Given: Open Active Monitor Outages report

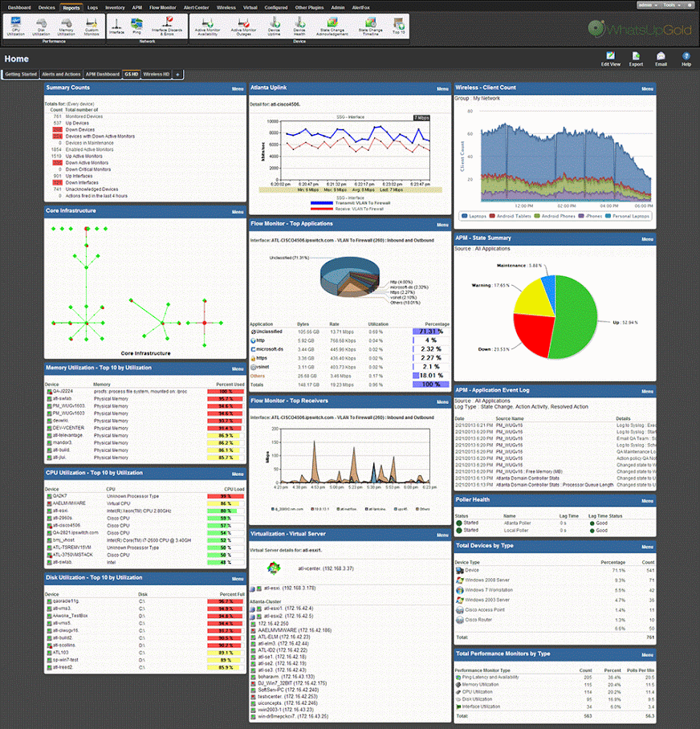Looking at the screenshot, I should (x=243, y=26).
